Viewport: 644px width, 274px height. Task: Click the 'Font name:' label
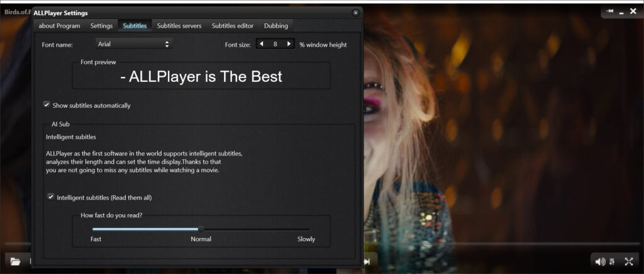(x=57, y=45)
